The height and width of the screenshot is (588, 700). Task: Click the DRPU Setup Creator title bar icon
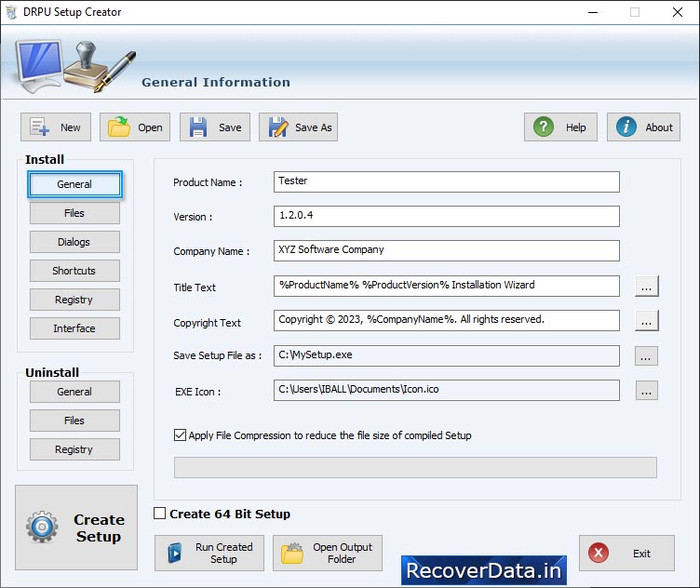point(11,12)
